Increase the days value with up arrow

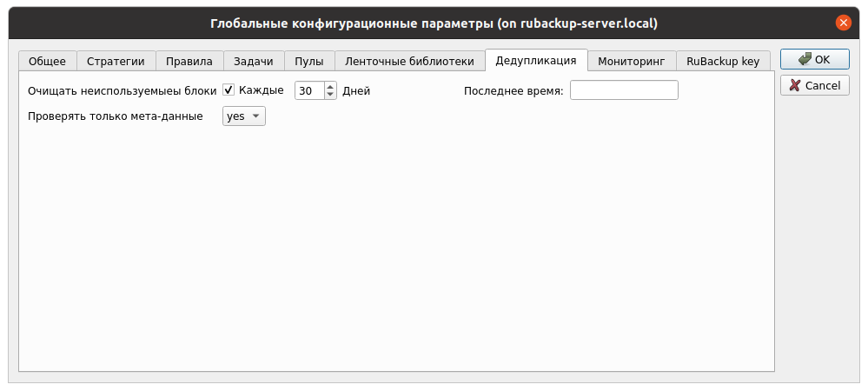point(330,86)
